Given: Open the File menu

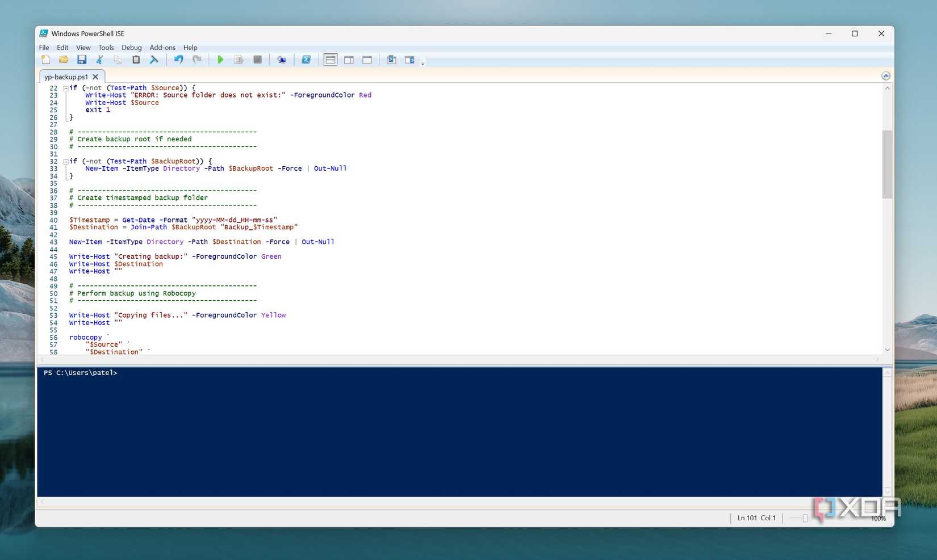Looking at the screenshot, I should [44, 48].
